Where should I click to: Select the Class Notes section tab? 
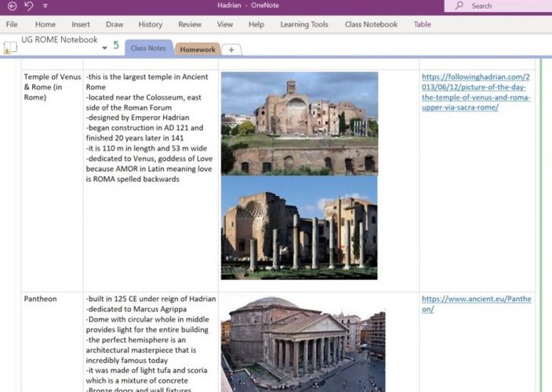(x=148, y=49)
